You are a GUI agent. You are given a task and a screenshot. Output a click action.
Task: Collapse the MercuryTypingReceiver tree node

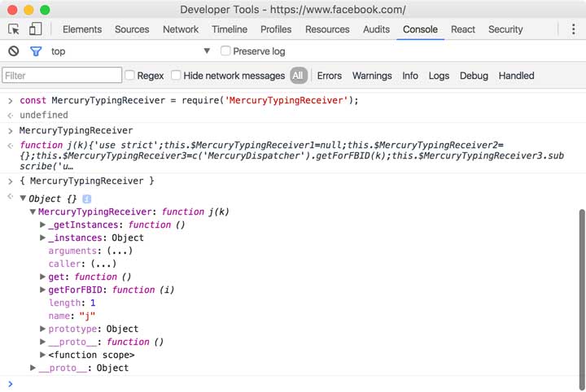33,212
